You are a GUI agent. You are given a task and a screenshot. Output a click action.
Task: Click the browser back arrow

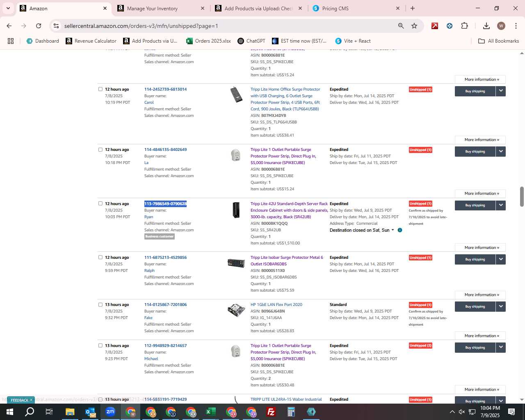point(9,26)
